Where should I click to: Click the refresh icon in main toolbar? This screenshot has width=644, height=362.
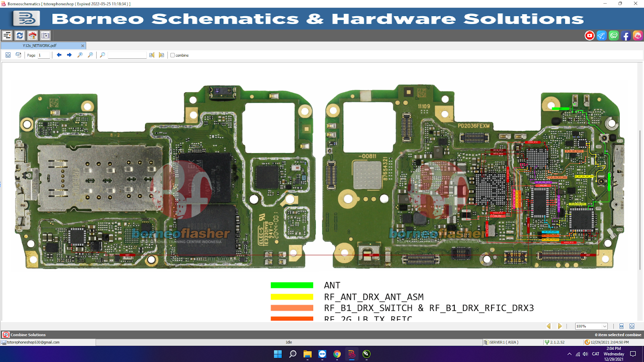(20, 35)
